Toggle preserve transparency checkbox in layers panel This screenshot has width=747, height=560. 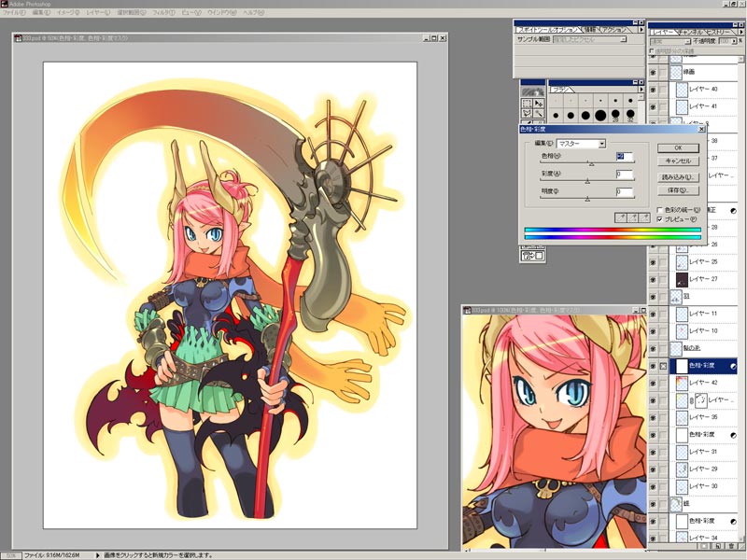(652, 50)
